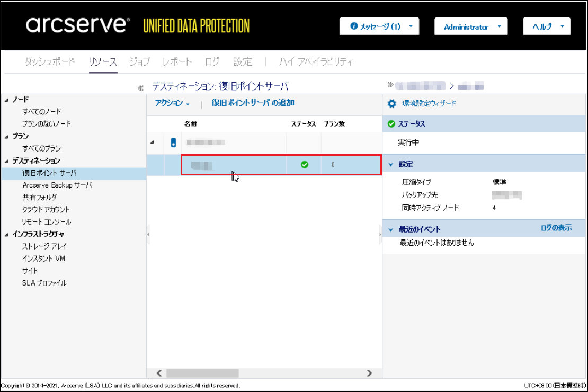Click the horizontal scrollbar thumb under the list
The image size is (588, 392).
[202, 373]
